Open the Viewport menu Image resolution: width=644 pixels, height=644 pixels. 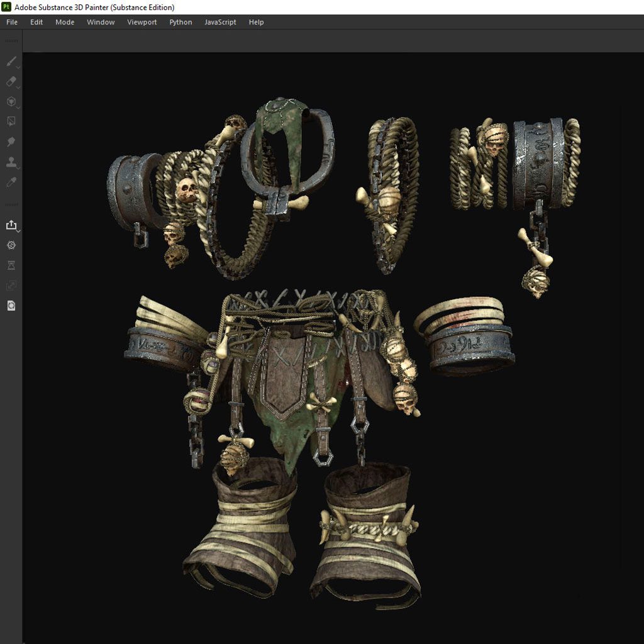click(x=142, y=22)
